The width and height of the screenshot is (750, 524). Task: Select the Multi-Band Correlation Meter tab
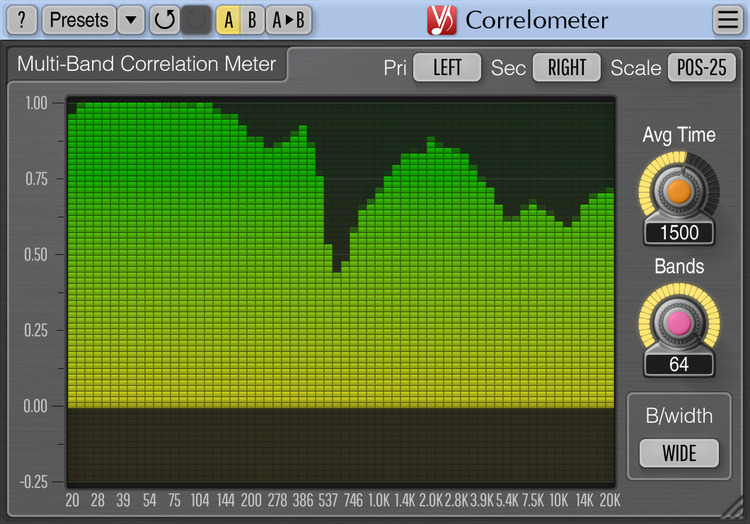click(147, 64)
